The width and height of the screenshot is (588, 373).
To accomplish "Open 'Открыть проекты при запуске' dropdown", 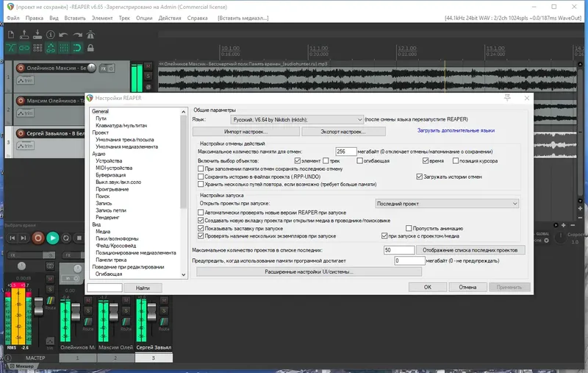I will 447,203.
